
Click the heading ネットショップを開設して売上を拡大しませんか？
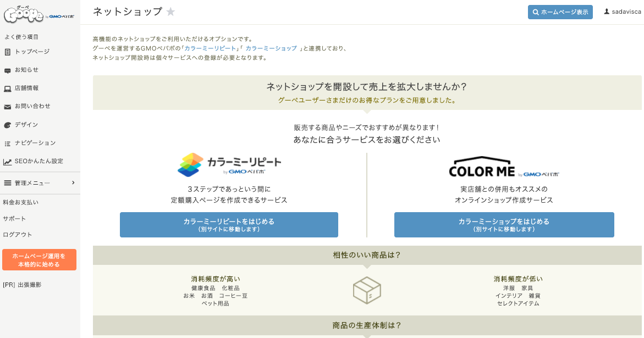(367, 86)
